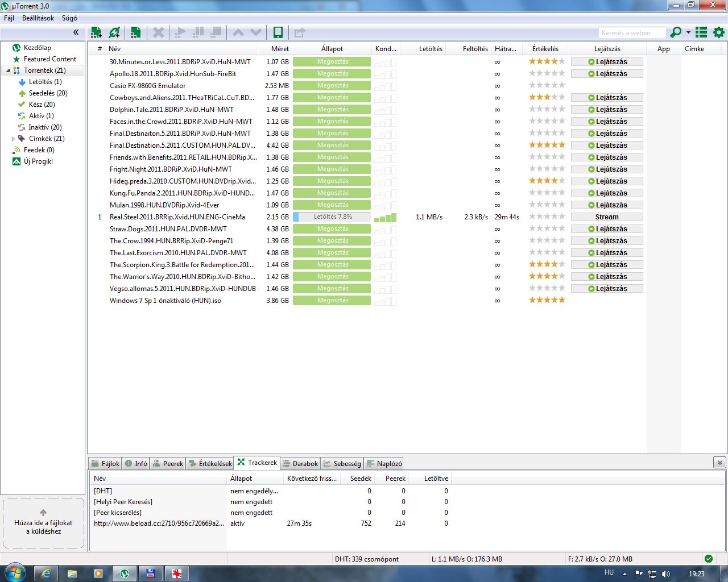Open preferences via the gear icon
Viewport: 728px width, 582px height.
(x=719, y=32)
